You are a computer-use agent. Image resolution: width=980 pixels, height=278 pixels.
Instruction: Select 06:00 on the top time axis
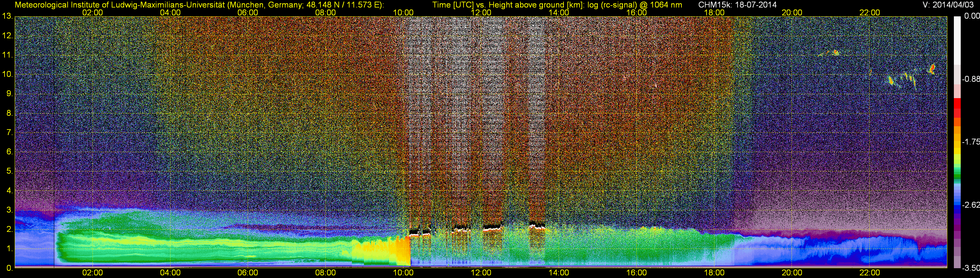coord(248,12)
